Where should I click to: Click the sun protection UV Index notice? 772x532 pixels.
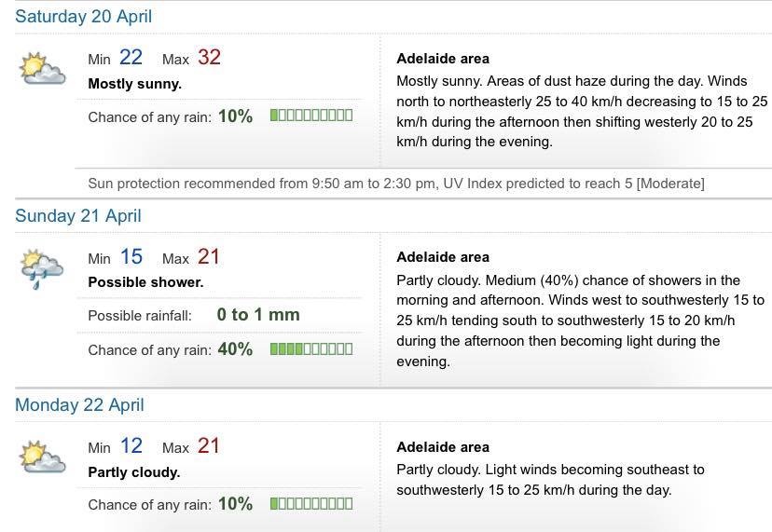396,184
